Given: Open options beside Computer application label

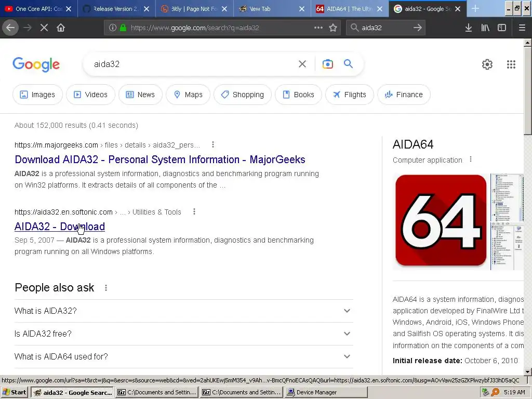Looking at the screenshot, I should click(471, 159).
